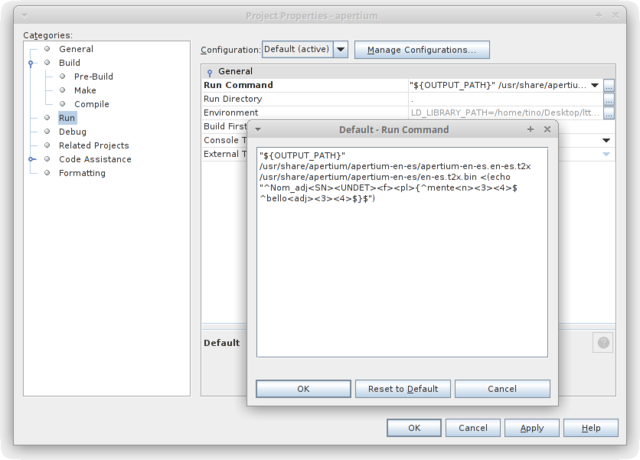640x460 pixels.
Task: Close the Default - Run Command dialog
Action: (x=547, y=129)
